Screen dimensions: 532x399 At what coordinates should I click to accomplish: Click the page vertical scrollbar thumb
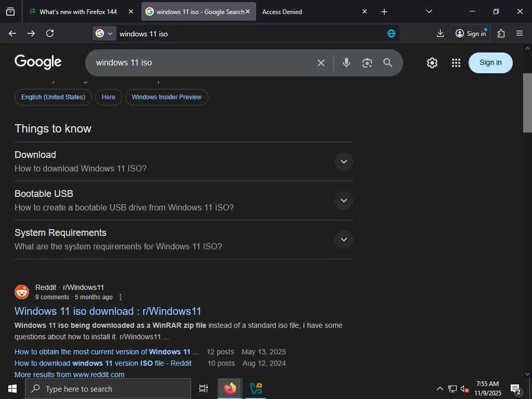click(x=527, y=103)
